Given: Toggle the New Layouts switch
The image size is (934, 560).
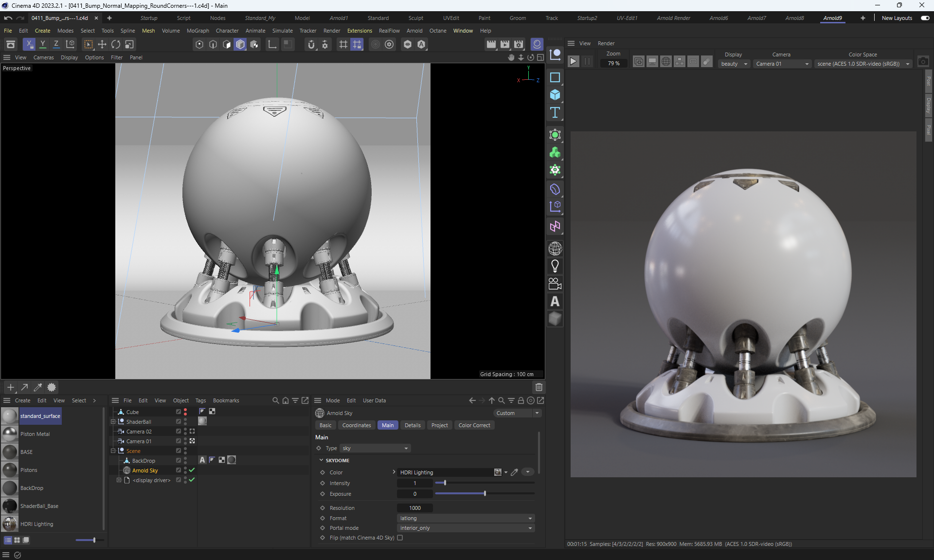Looking at the screenshot, I should pyautogui.click(x=925, y=18).
